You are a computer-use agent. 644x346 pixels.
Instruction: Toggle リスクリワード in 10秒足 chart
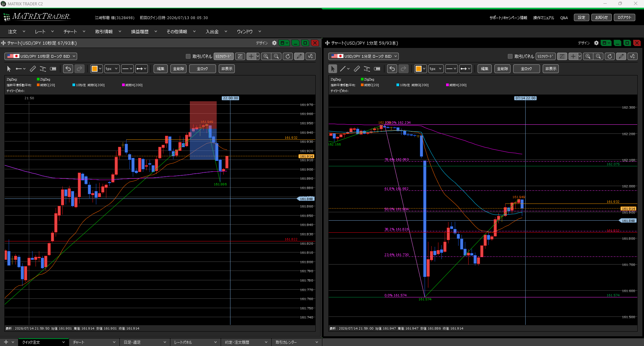pos(223,56)
